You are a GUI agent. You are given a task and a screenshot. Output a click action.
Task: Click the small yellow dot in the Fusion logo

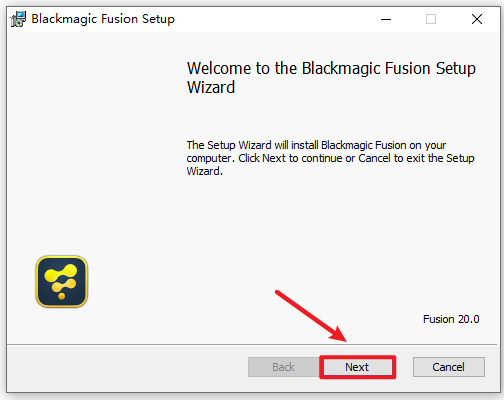[61, 296]
